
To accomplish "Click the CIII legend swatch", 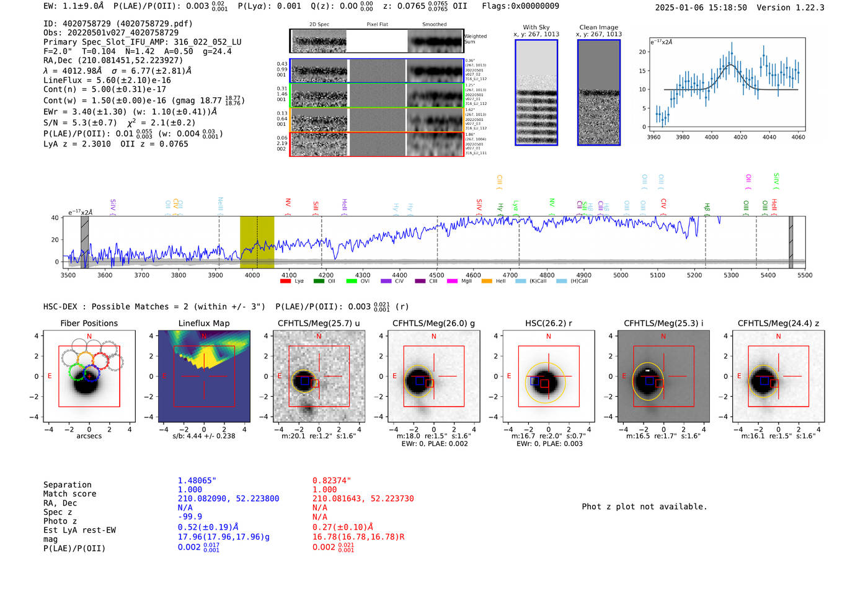I will point(420,282).
